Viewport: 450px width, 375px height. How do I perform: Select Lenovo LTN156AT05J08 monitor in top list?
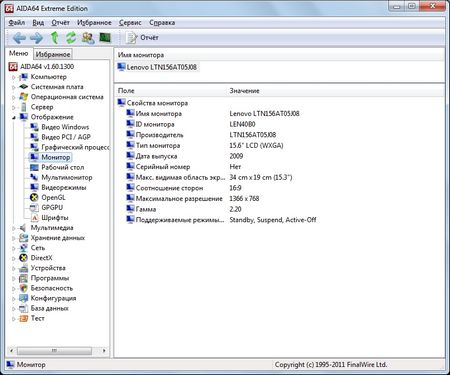[158, 67]
